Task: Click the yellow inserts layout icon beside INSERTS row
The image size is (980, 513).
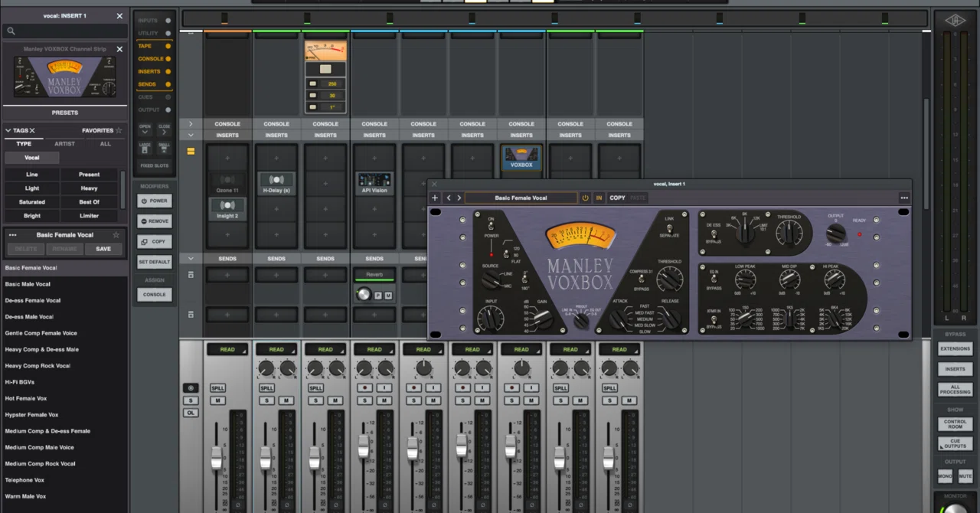Action: pyautogui.click(x=191, y=151)
